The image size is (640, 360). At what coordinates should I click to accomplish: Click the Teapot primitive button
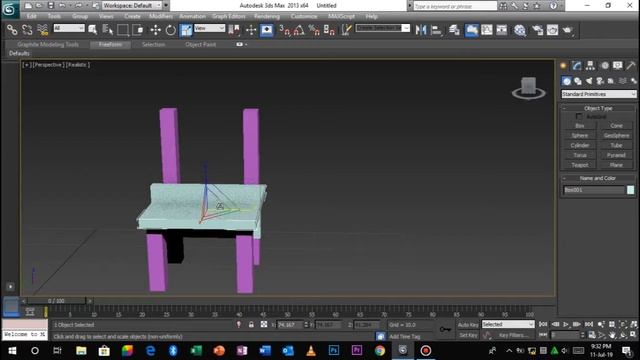point(580,165)
